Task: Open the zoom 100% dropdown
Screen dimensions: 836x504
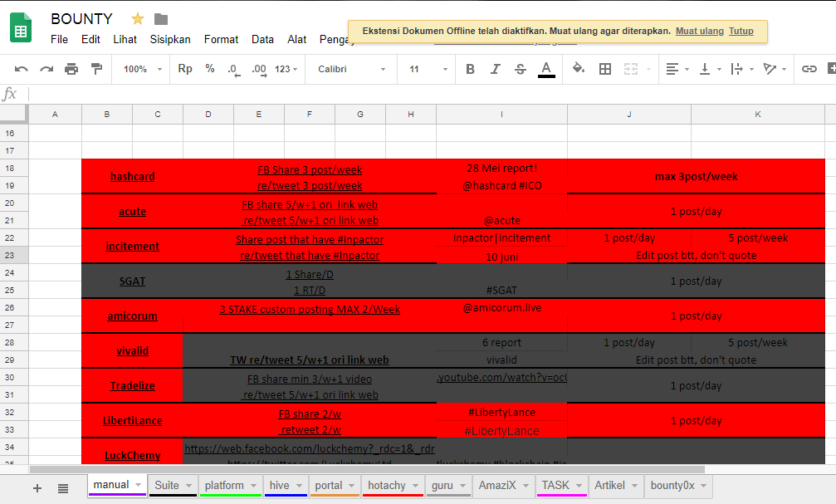Action: click(142, 70)
